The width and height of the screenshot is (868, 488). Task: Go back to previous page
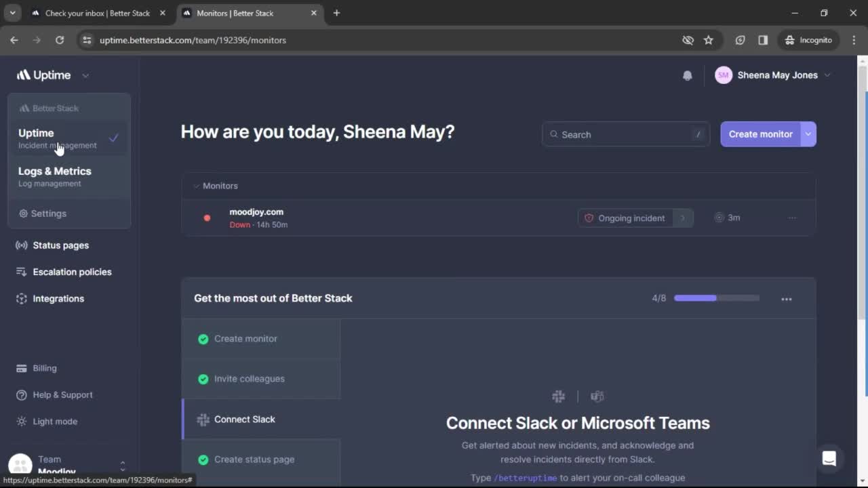(14, 40)
